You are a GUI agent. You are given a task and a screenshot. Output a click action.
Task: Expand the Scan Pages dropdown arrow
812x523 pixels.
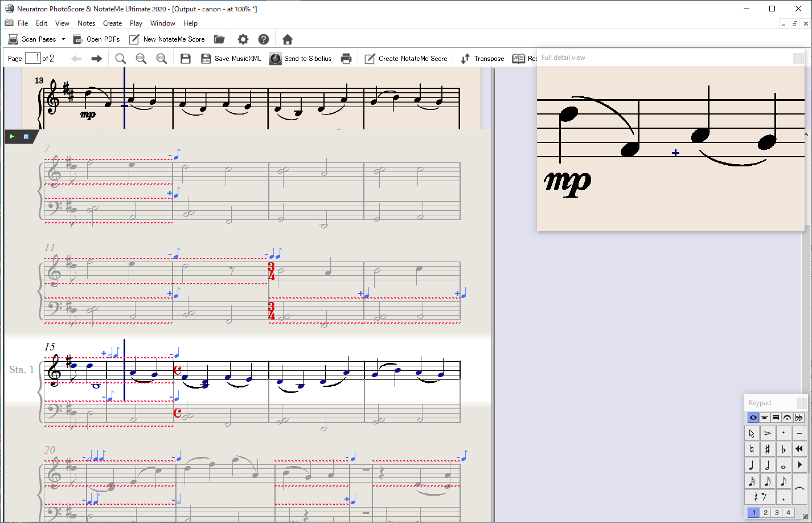click(x=63, y=39)
